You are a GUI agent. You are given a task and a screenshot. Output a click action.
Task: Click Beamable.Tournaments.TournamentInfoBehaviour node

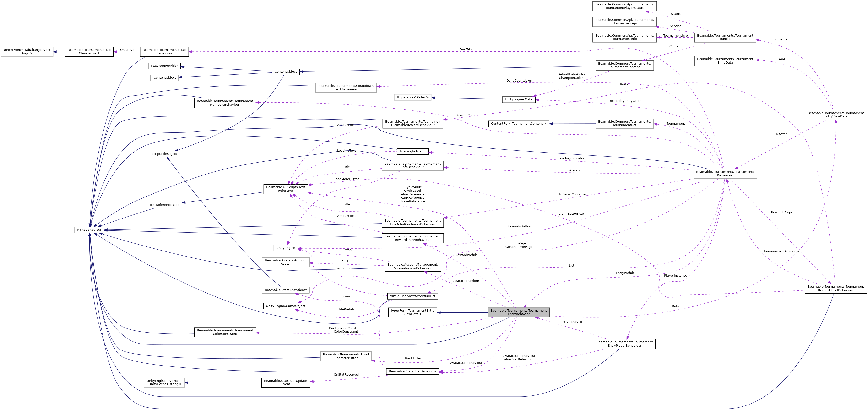click(412, 165)
